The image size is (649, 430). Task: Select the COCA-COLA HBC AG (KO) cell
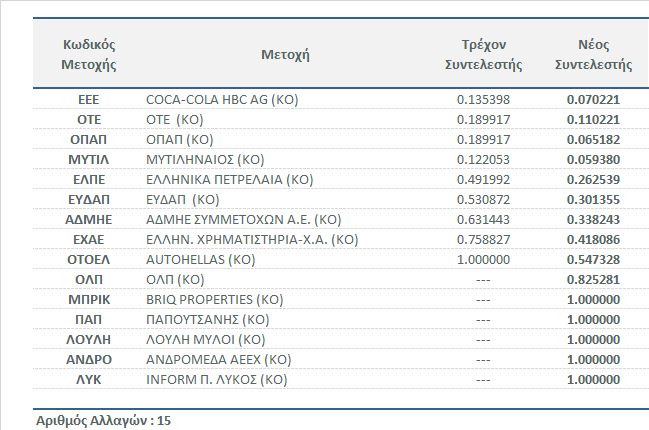[x=222, y=100]
